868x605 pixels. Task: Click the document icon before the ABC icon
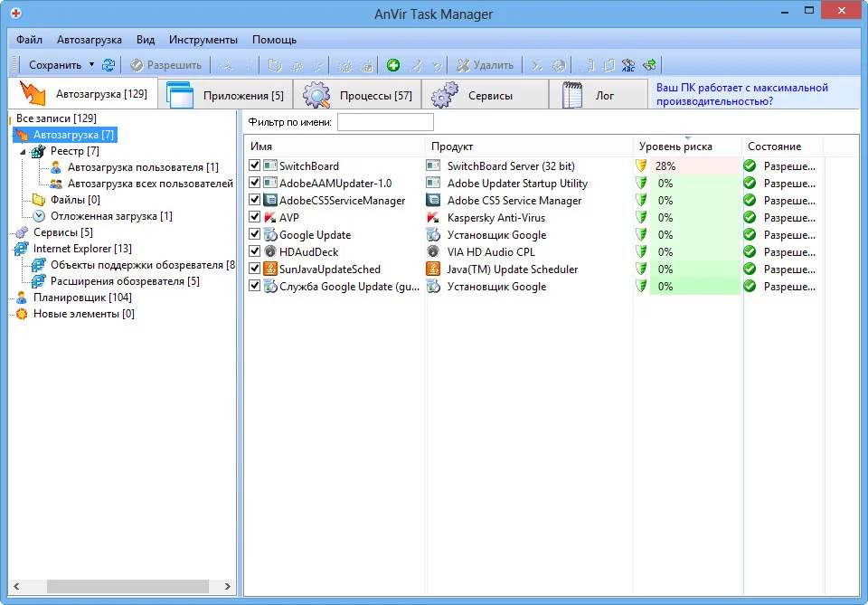point(609,65)
